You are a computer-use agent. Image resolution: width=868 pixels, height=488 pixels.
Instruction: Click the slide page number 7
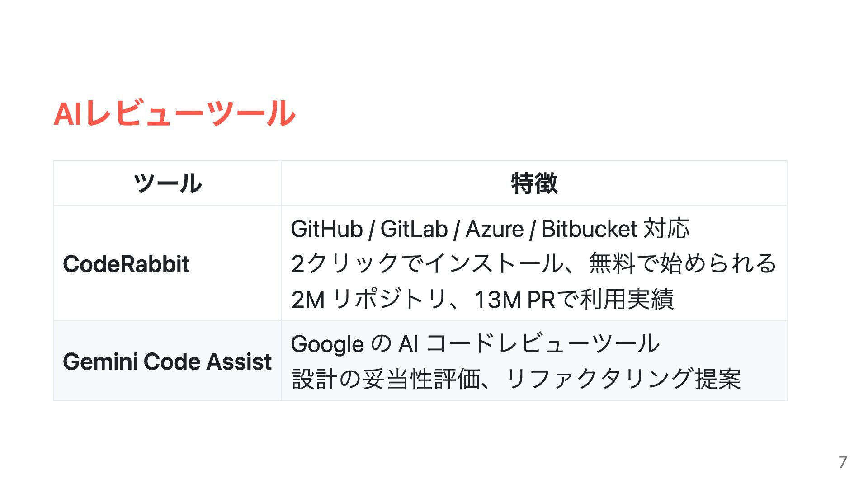click(x=843, y=462)
